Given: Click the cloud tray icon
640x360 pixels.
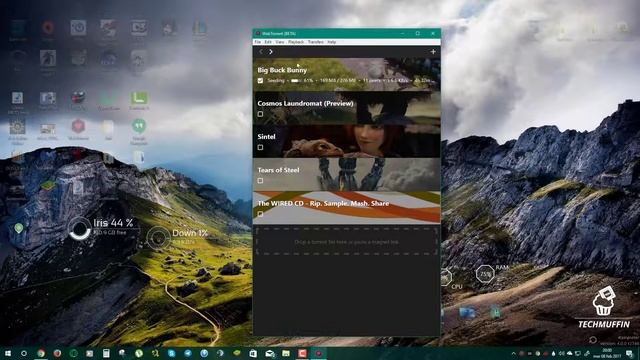Looking at the screenshot, I should [569, 353].
